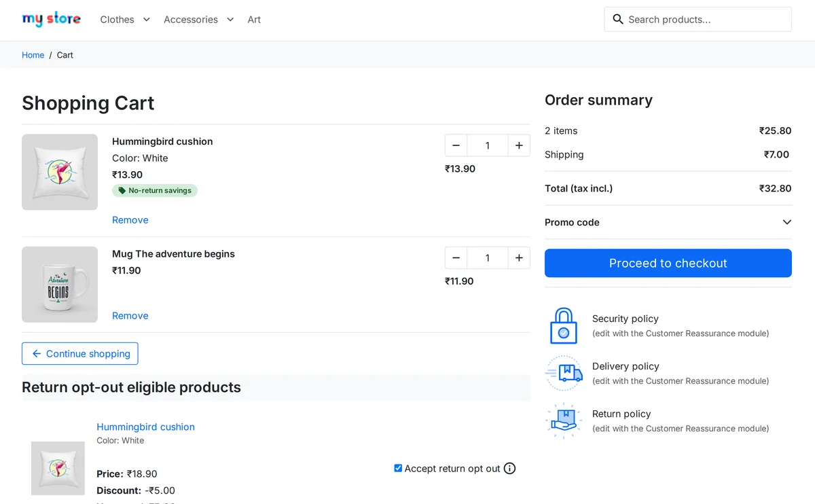Toggle Accept return opt out checkbox
Image resolution: width=815 pixels, height=504 pixels.
pos(398,468)
